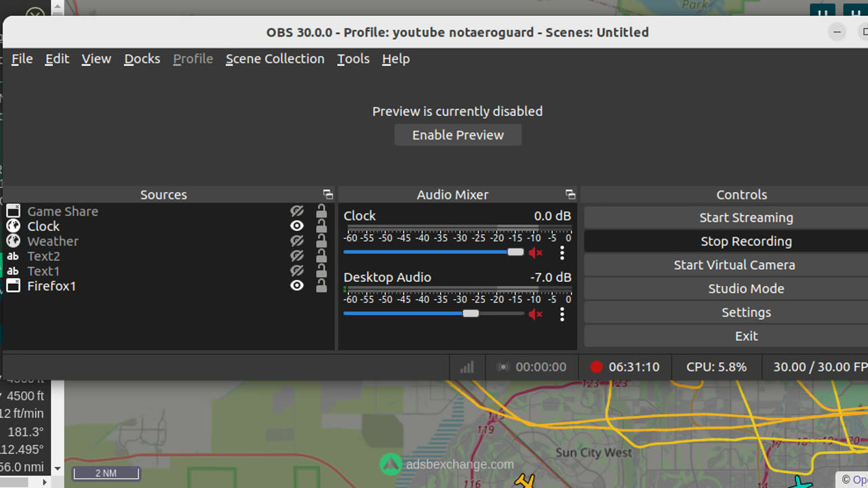Screen dimensions: 868x488
Task: Toggle lock on Weather source
Action: (x=321, y=241)
